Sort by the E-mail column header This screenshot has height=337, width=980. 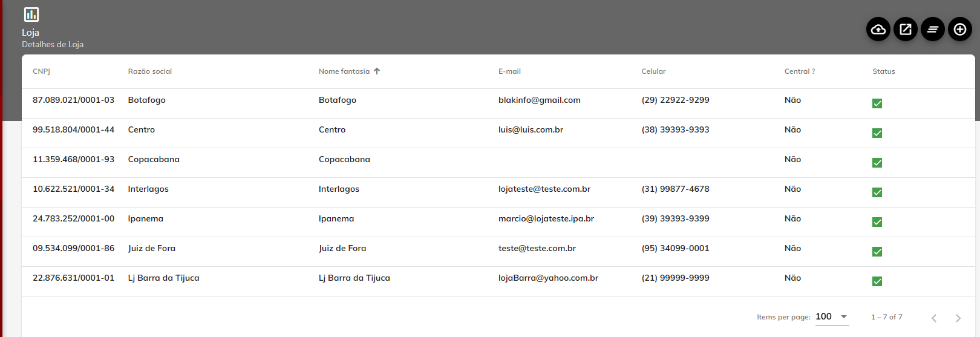click(509, 71)
